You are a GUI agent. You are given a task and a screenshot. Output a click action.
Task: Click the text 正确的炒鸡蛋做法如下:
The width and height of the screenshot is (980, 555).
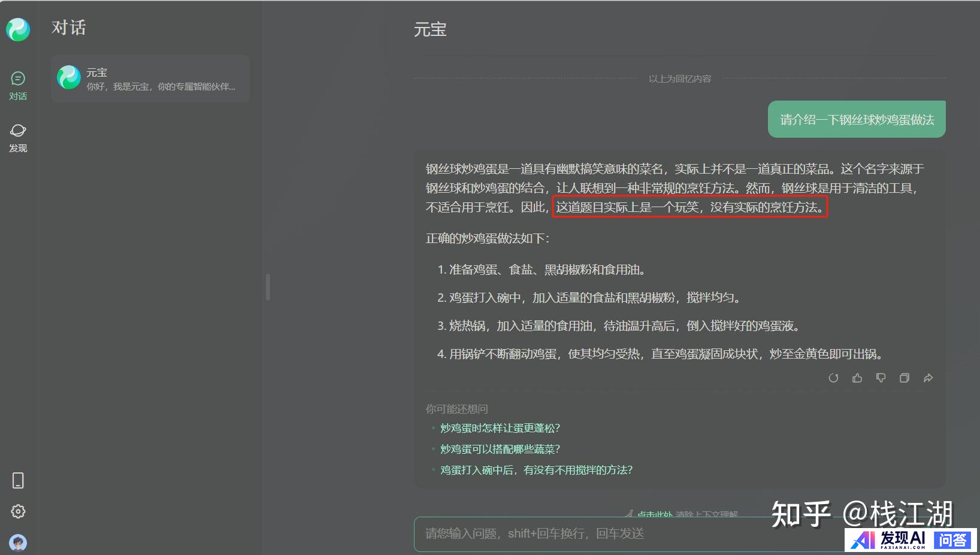[x=488, y=238]
